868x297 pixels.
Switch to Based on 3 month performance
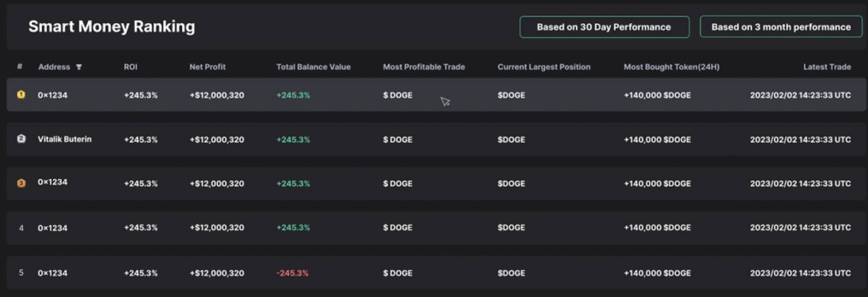click(781, 27)
